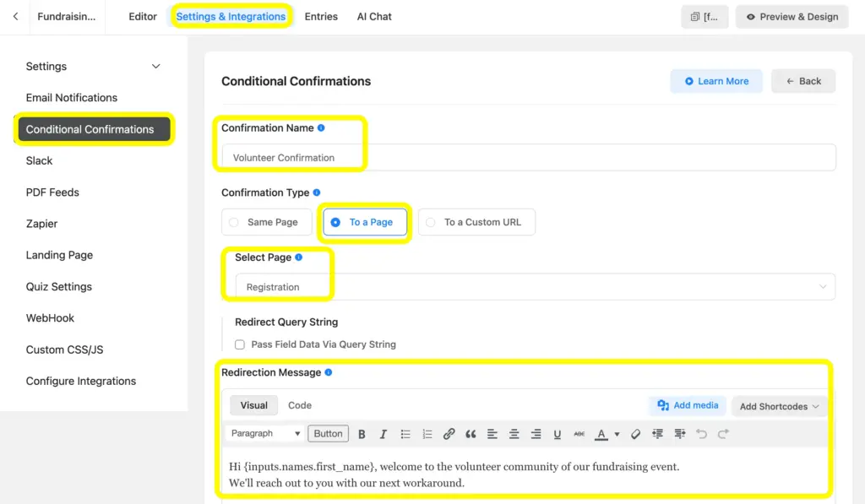The image size is (865, 504).
Task: Open Slack integration settings
Action: pos(39,160)
